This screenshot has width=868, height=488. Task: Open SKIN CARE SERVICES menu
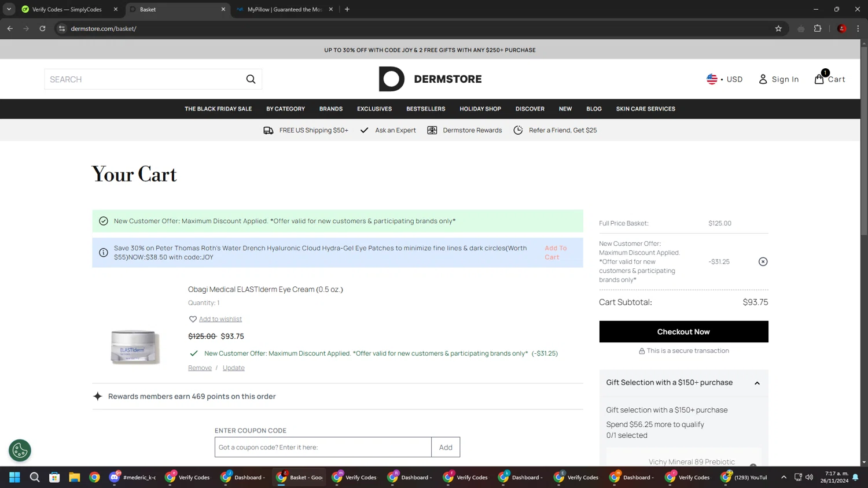point(646,109)
